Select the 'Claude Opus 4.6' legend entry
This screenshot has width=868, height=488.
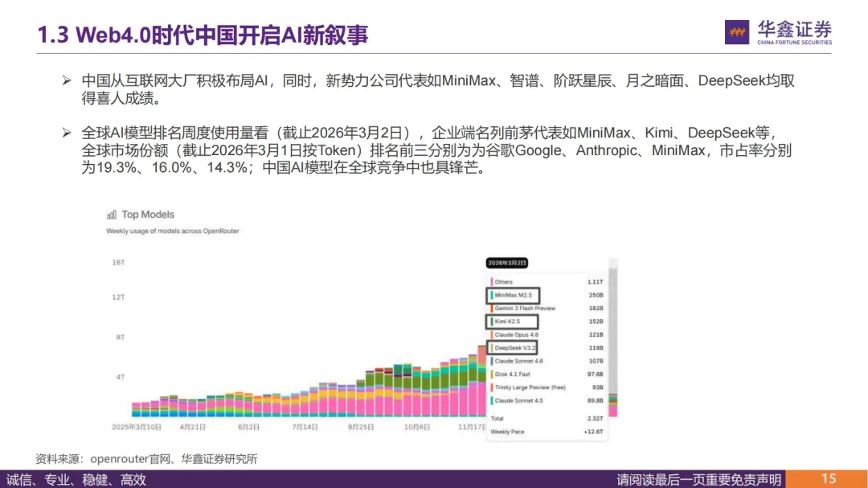point(517,335)
